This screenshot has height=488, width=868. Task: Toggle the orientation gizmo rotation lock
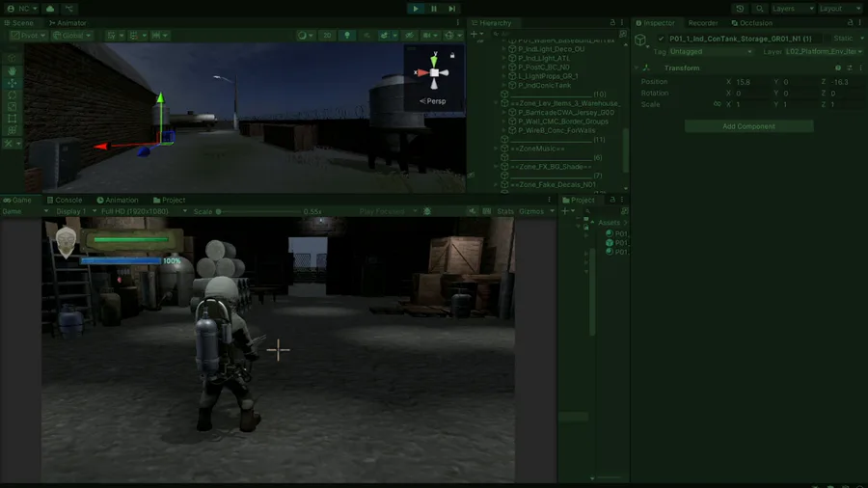click(452, 55)
